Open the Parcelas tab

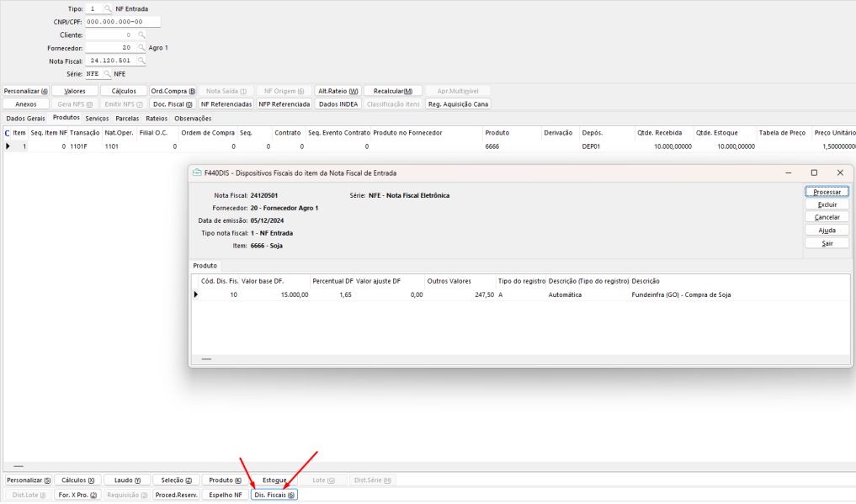pyautogui.click(x=127, y=119)
